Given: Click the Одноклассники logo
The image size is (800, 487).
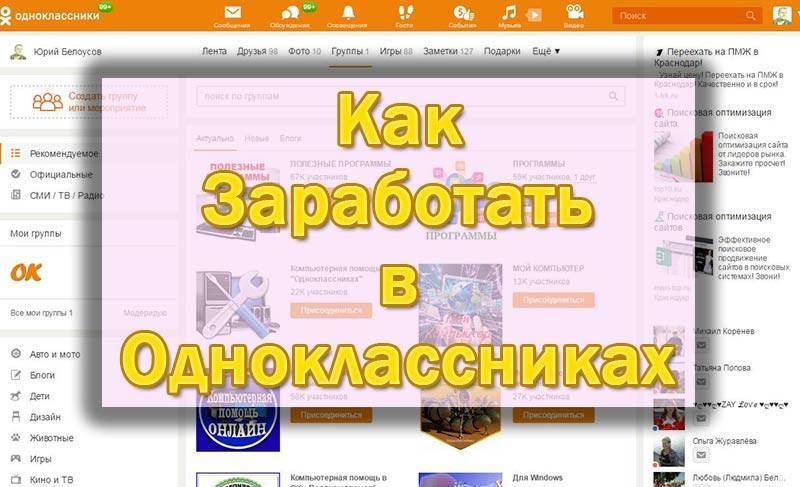Looking at the screenshot, I should pos(50,16).
